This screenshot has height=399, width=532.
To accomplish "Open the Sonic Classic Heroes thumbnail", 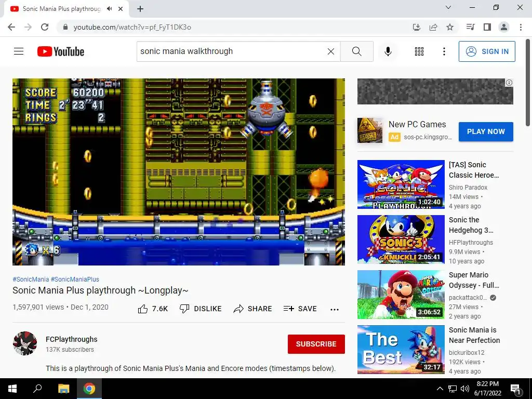I will (x=401, y=184).
